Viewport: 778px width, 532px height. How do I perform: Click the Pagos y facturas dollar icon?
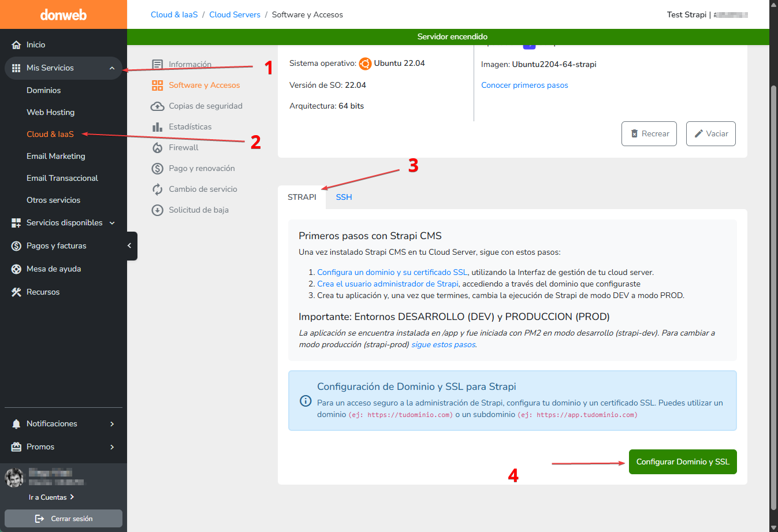tap(16, 246)
